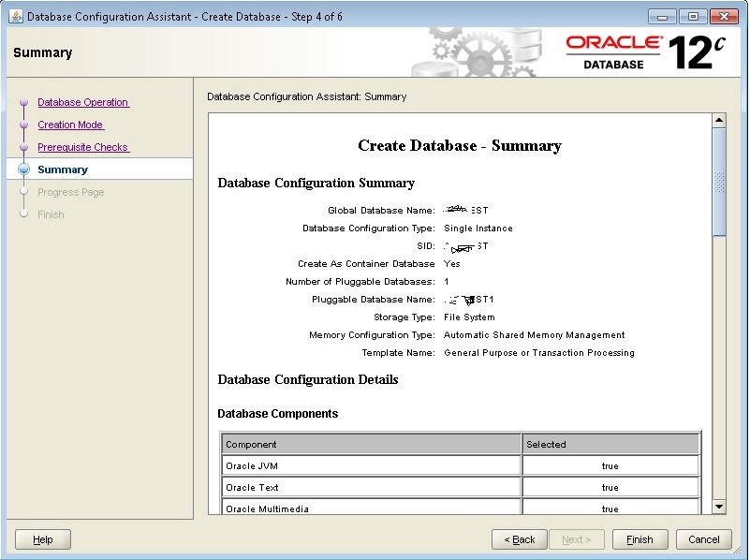Click the 'Oracle Multimedia' component cell

pos(371,507)
